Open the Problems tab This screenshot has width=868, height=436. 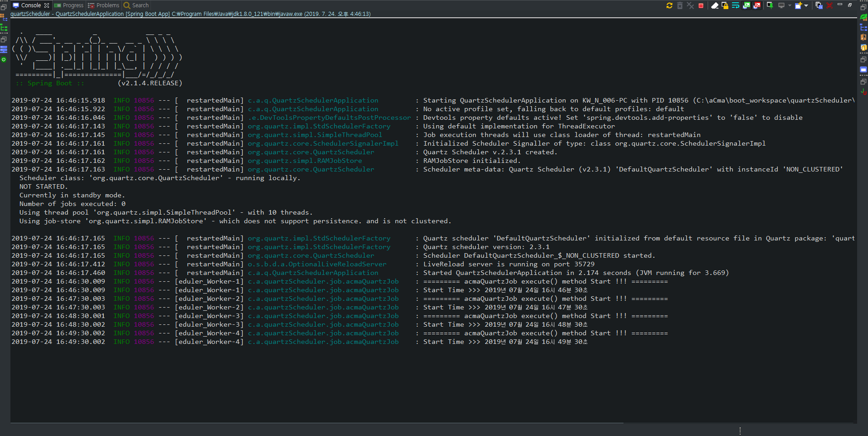click(103, 5)
